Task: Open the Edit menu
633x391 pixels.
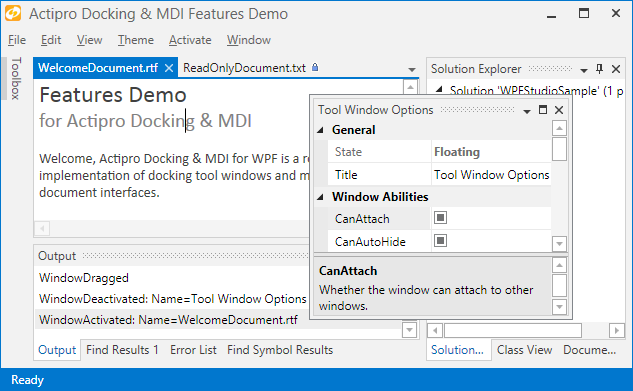Action: pyautogui.click(x=51, y=40)
